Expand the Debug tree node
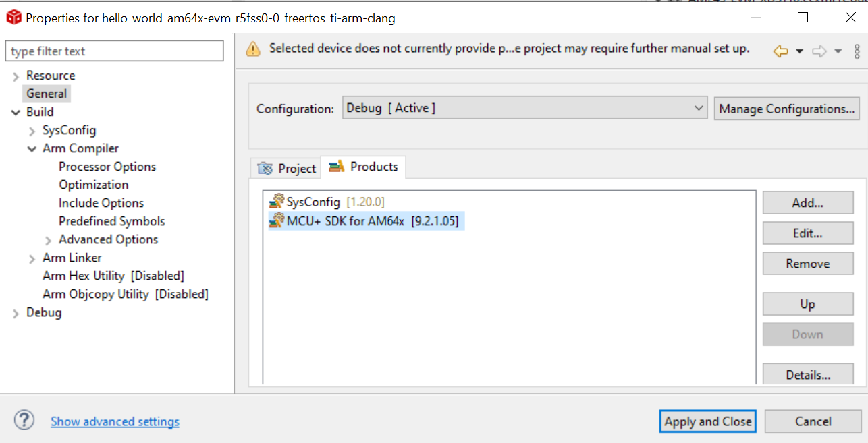 (x=16, y=313)
